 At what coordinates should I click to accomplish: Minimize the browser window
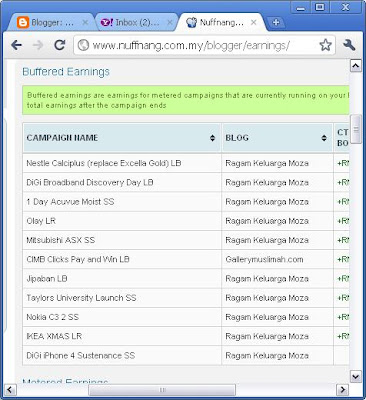pyautogui.click(x=300, y=7)
